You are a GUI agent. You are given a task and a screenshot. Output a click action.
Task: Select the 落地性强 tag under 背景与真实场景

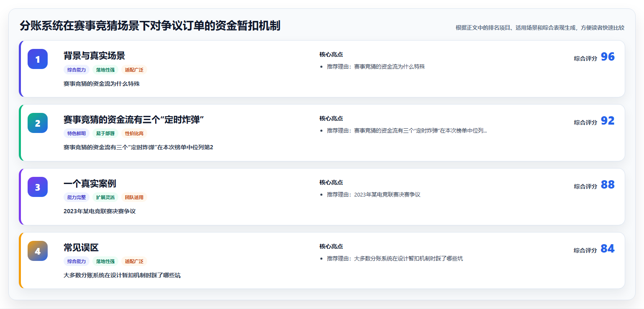(x=105, y=70)
